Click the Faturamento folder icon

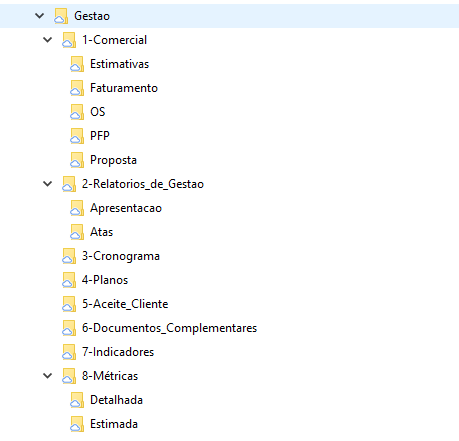coord(77,88)
